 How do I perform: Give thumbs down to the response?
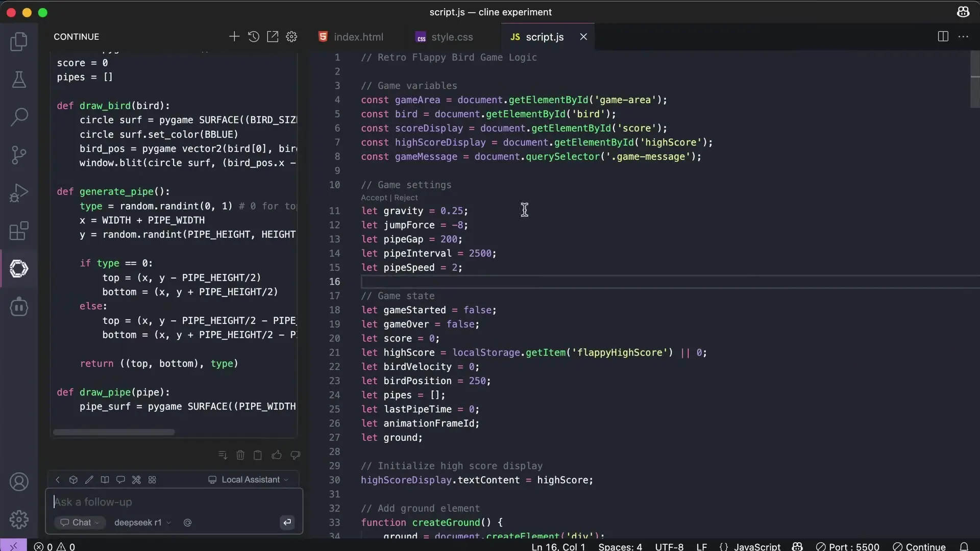pos(295,455)
